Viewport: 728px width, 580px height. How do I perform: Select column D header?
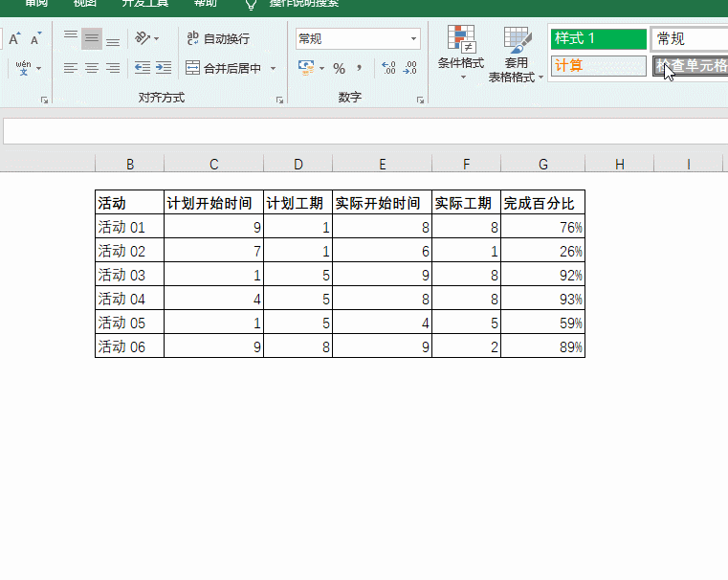click(x=298, y=164)
